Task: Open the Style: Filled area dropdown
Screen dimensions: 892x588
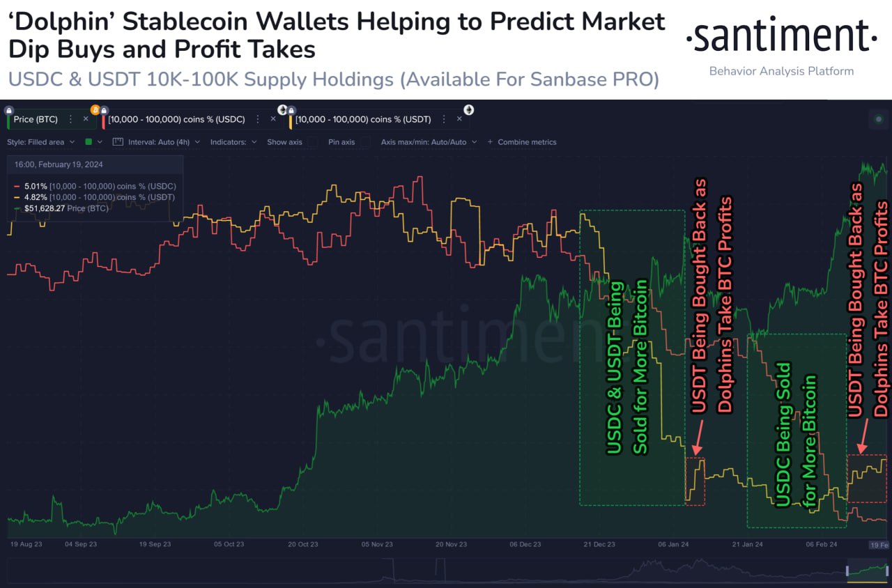Action: [39, 142]
